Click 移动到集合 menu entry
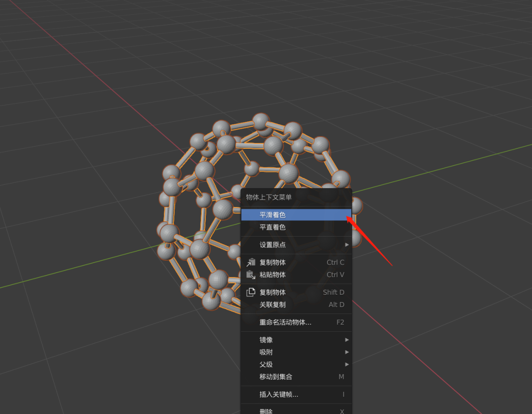 coord(296,377)
